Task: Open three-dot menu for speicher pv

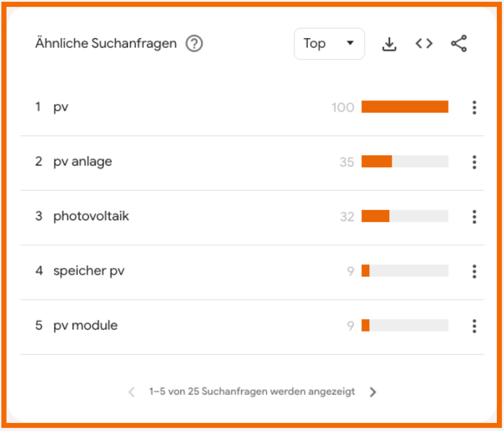Action: tap(474, 271)
